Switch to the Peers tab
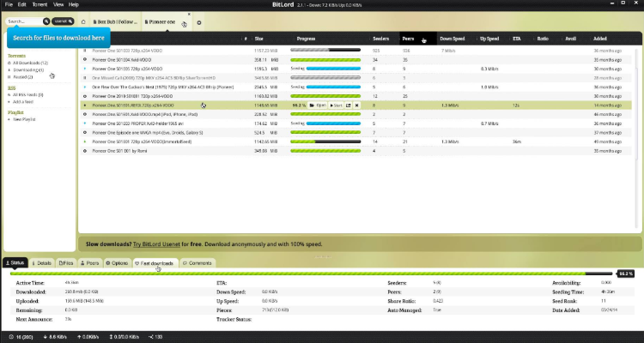 tap(89, 263)
